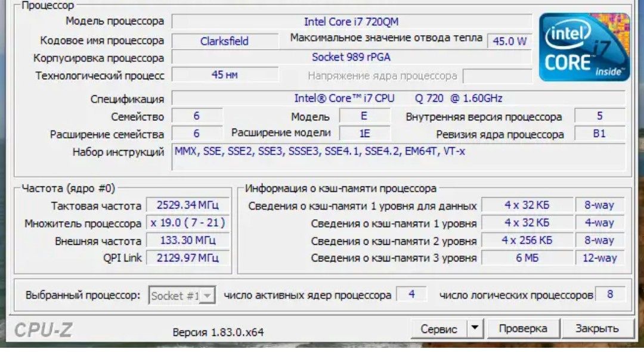Click the 45 нм technology value

click(x=225, y=74)
